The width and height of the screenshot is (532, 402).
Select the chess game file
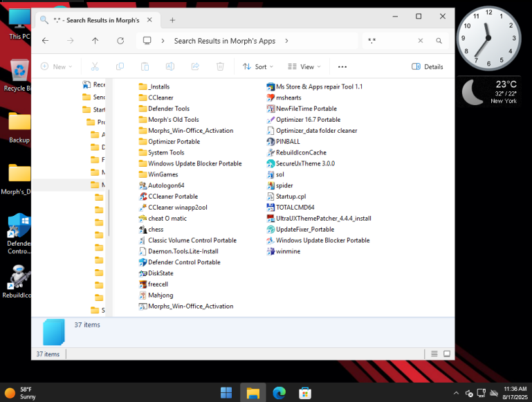[152, 230]
